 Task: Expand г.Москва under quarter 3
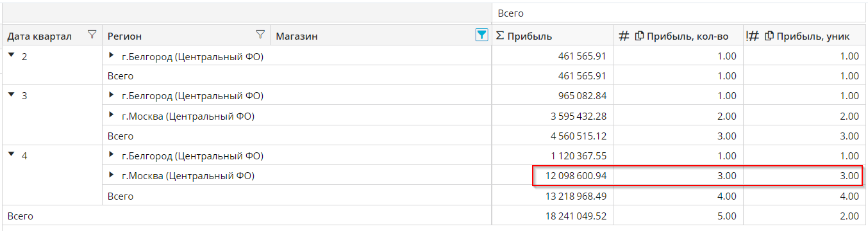tap(112, 115)
